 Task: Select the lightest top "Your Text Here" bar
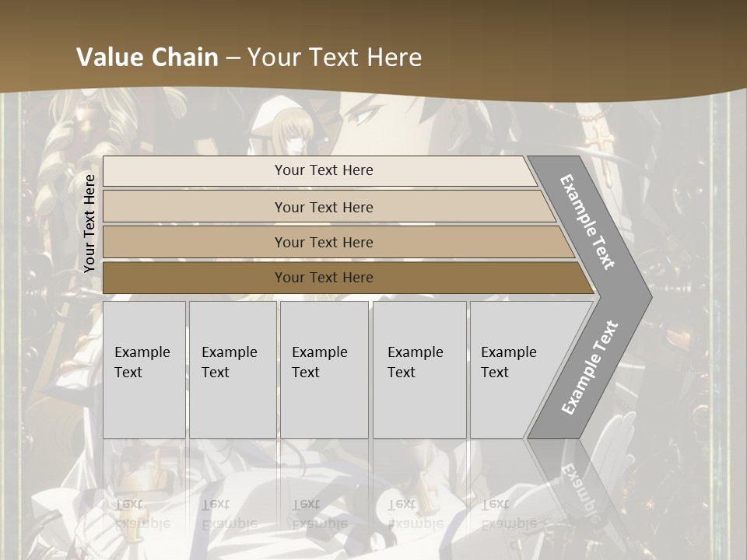pyautogui.click(x=323, y=170)
